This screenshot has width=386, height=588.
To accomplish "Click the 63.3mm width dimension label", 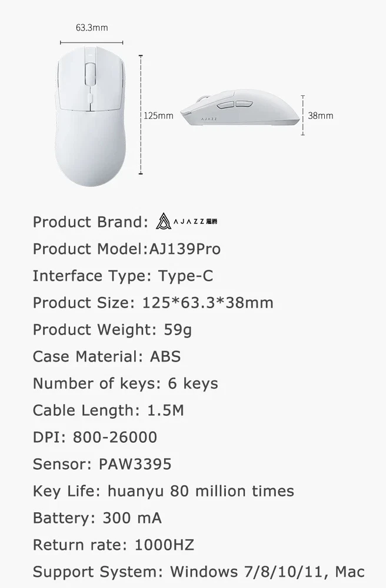I will pyautogui.click(x=92, y=28).
